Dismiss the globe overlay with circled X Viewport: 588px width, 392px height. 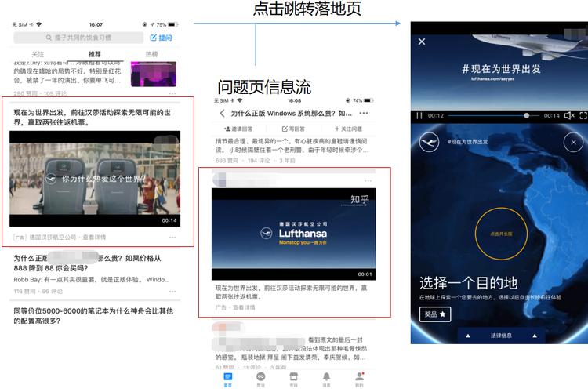(573, 142)
